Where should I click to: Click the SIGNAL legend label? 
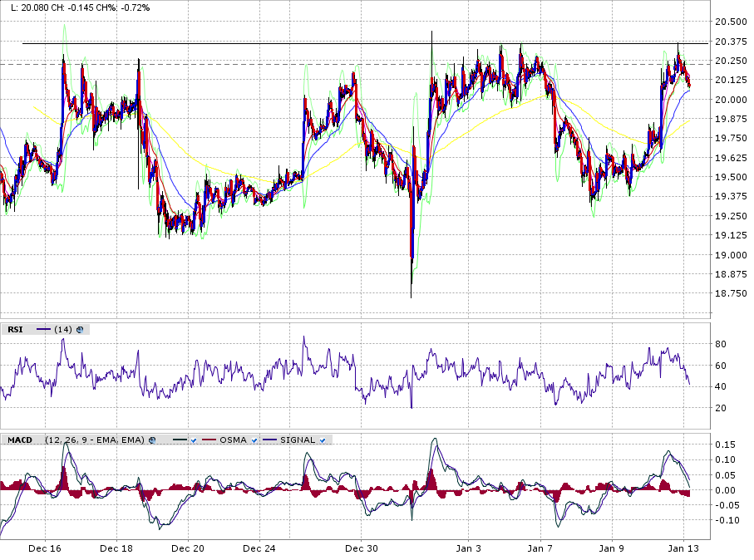pyautogui.click(x=298, y=440)
